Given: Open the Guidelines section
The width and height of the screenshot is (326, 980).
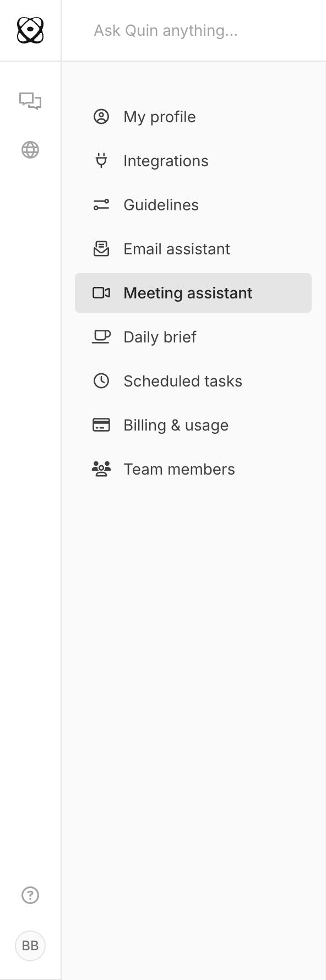Looking at the screenshot, I should click(x=161, y=205).
